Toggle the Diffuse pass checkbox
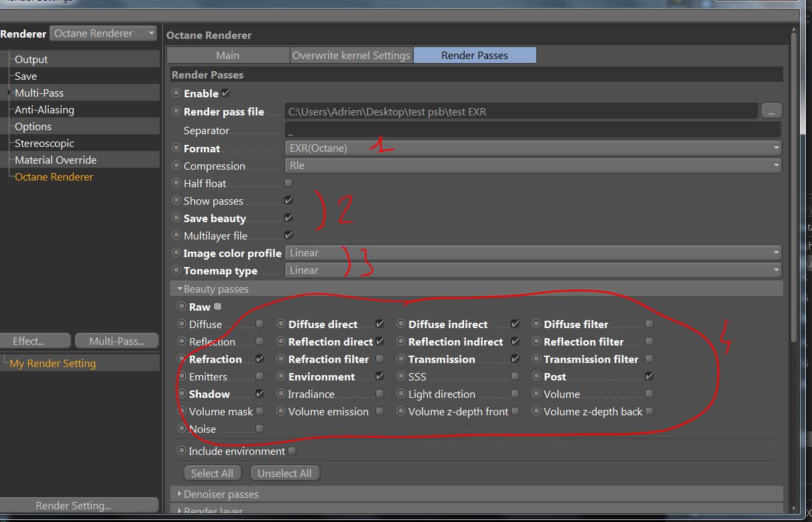 [x=260, y=323]
